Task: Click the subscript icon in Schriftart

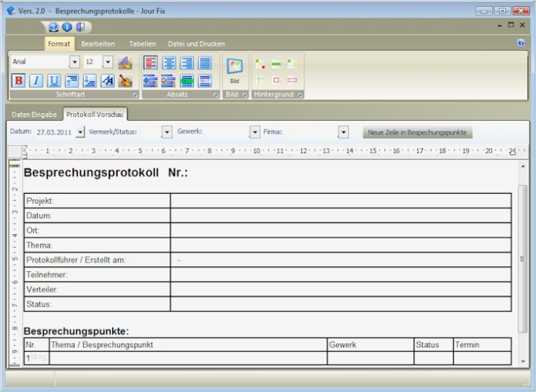Action: 90,81
